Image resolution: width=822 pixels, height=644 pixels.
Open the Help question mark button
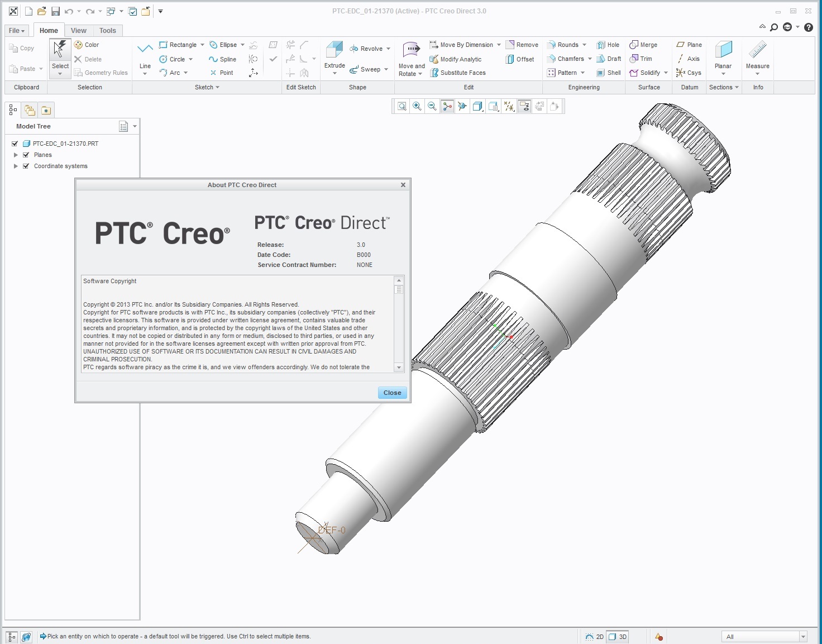(809, 27)
